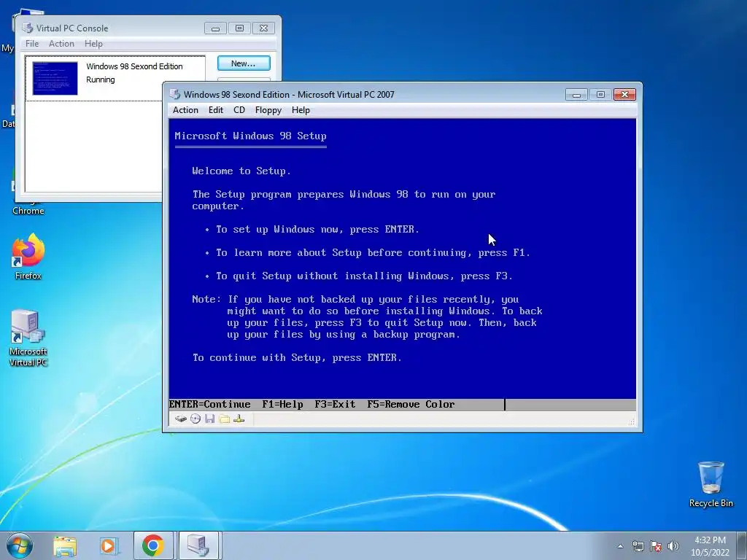747x560 pixels.
Task: Click the floppy disk status icon
Action: 209,419
